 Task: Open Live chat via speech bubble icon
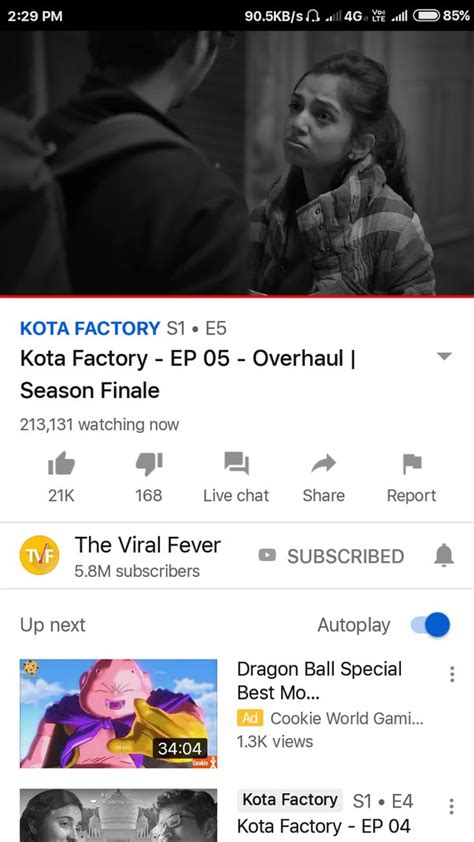pyautogui.click(x=236, y=463)
